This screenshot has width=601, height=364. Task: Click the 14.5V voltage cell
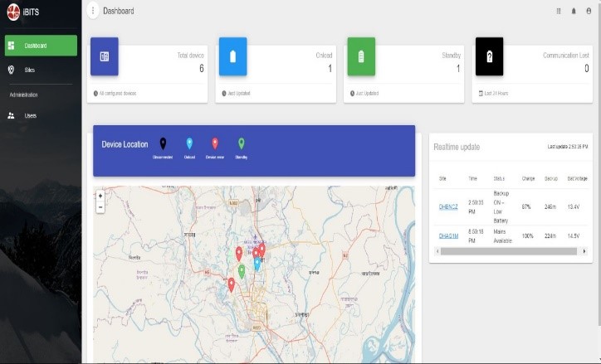click(x=574, y=236)
